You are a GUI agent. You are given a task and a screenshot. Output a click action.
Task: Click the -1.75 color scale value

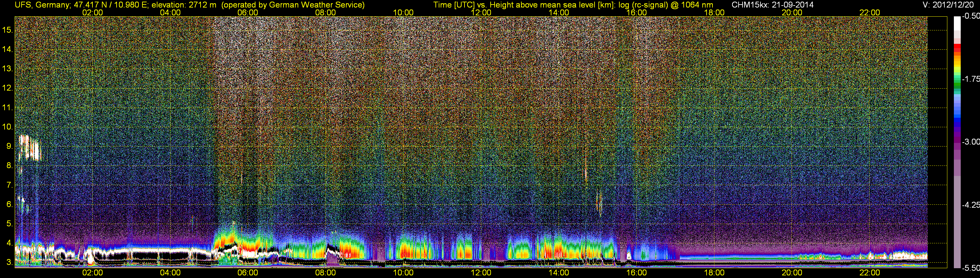971,79
